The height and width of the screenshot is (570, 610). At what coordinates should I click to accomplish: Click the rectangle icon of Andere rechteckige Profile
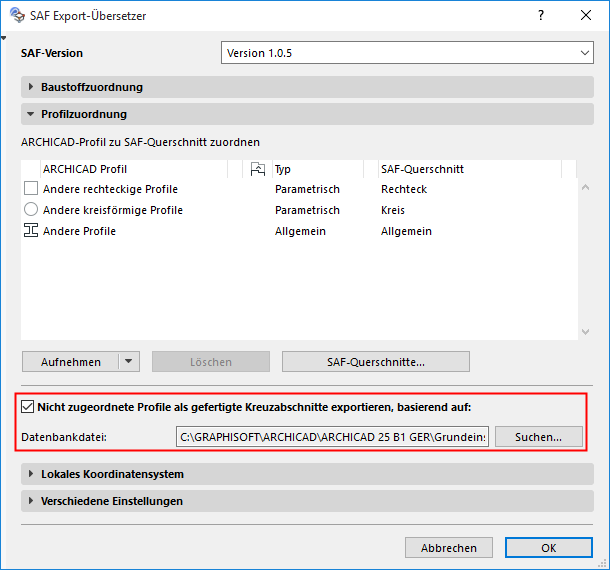(31, 188)
